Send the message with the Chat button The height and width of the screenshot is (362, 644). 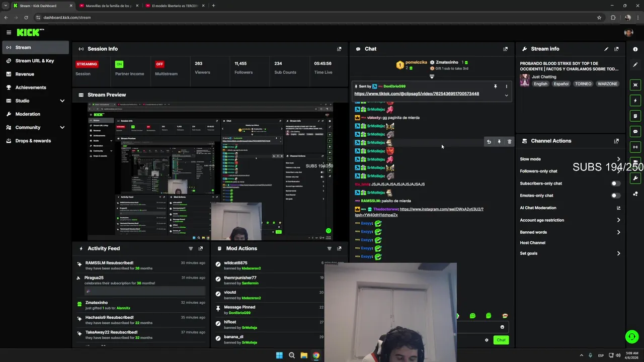tap(501, 340)
